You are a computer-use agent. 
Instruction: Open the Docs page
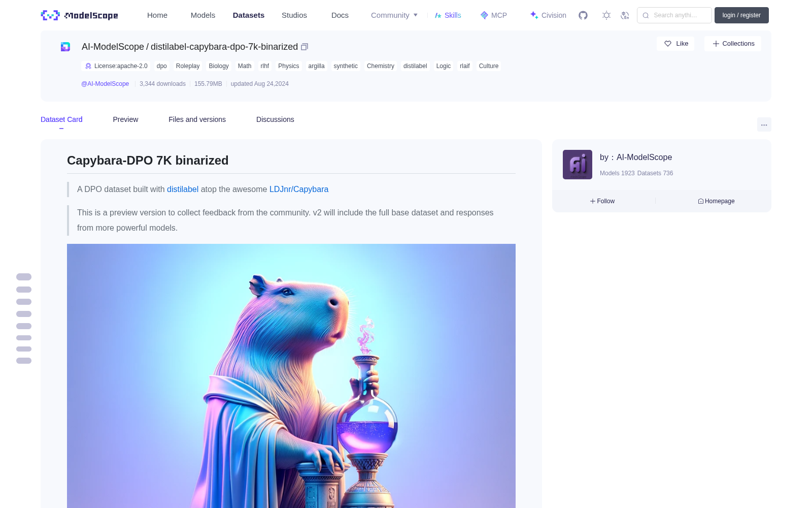(340, 15)
